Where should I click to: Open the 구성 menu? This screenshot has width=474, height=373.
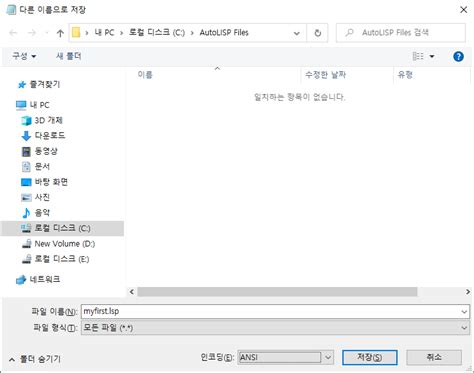coord(24,56)
